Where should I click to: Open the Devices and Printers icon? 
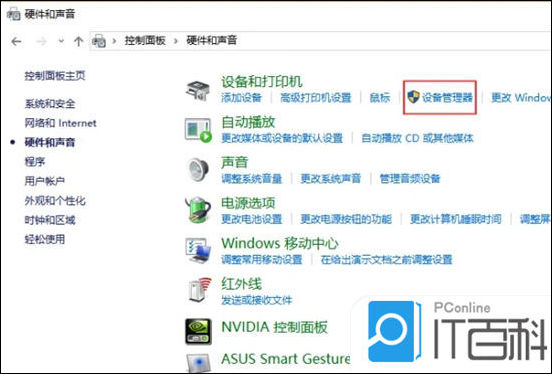click(x=198, y=91)
